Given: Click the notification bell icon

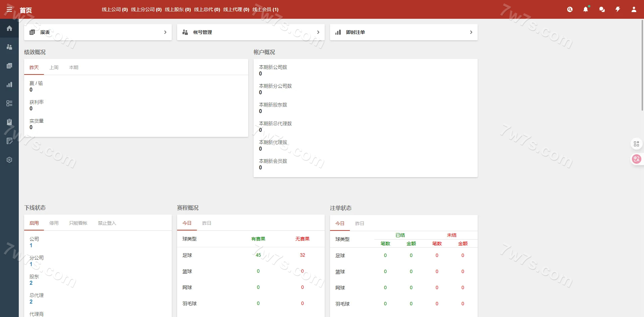Looking at the screenshot, I should (x=586, y=9).
